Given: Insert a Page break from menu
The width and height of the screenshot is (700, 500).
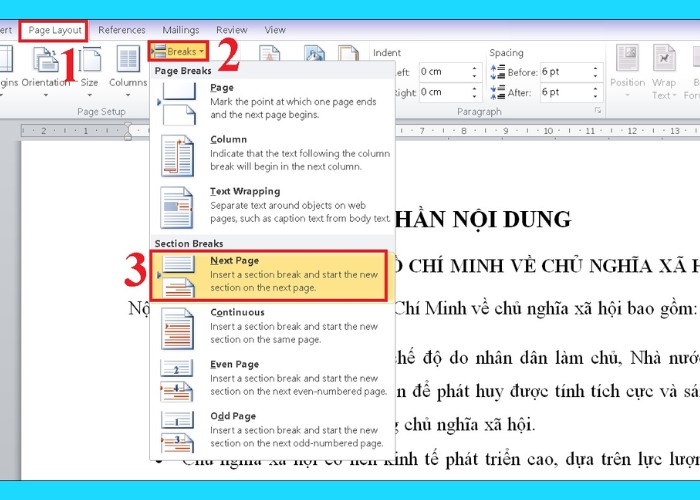Looking at the screenshot, I should [x=272, y=104].
